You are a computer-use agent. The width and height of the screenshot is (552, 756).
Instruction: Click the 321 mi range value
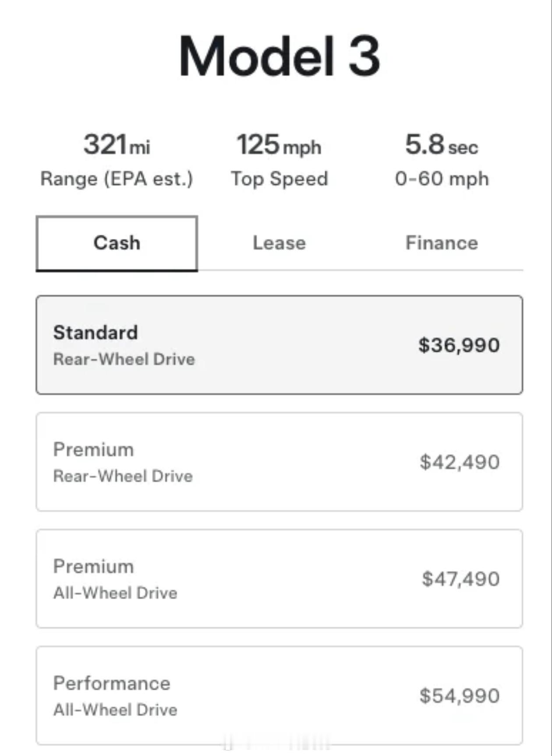(117, 145)
